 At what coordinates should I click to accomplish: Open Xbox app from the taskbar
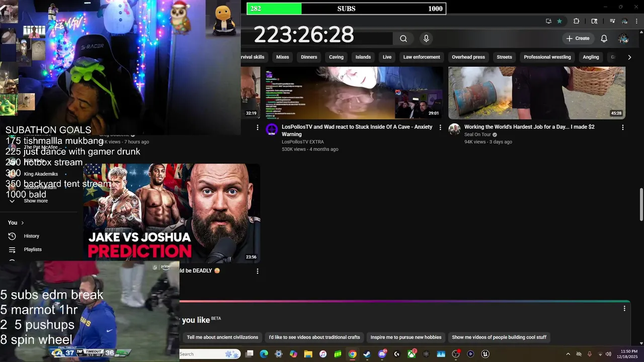coord(412,354)
